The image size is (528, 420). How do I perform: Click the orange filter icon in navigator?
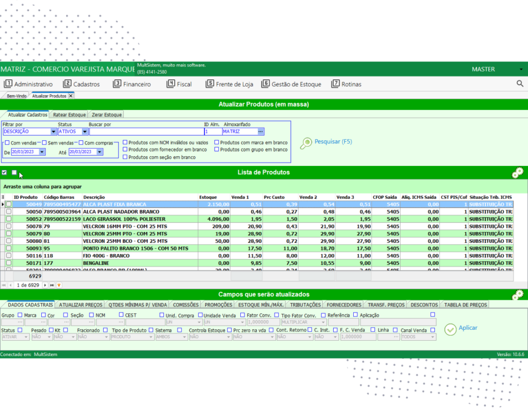pyautogui.click(x=59, y=285)
